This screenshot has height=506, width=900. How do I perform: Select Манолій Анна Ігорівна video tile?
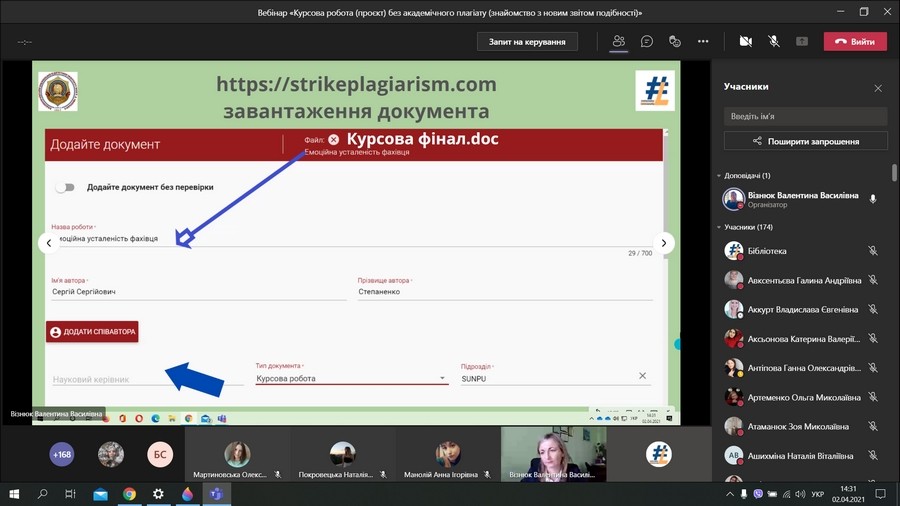tap(447, 454)
